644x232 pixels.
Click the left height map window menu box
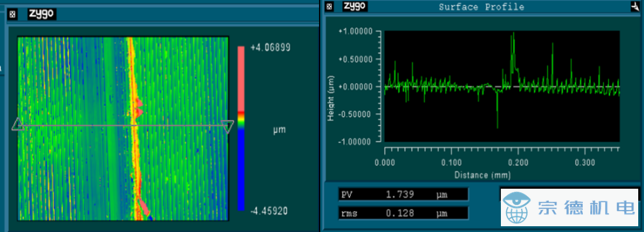pyautogui.click(x=13, y=14)
